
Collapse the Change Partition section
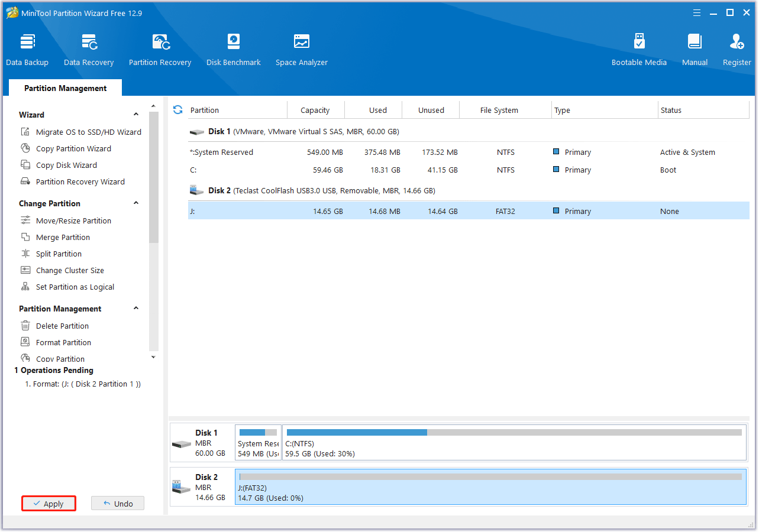click(x=136, y=203)
